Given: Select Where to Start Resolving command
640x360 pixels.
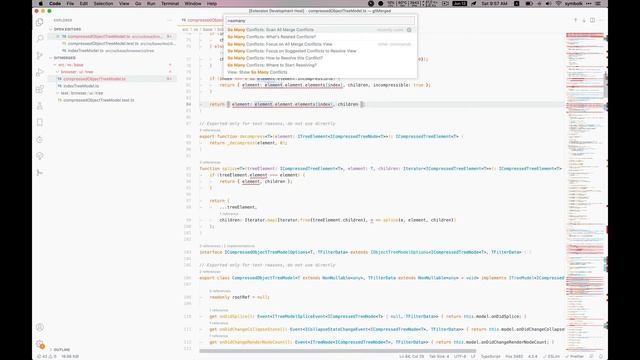Looking at the screenshot, I should point(320,65).
